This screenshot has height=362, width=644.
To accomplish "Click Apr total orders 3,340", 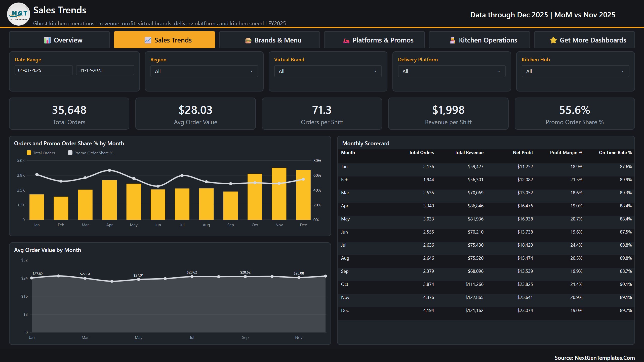I will click(x=428, y=206).
